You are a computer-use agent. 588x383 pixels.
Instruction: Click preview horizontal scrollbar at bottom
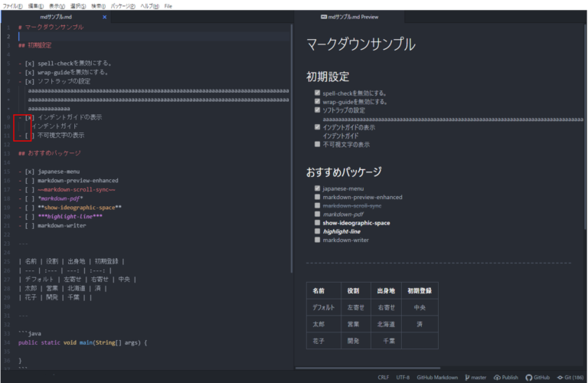click(x=367, y=368)
